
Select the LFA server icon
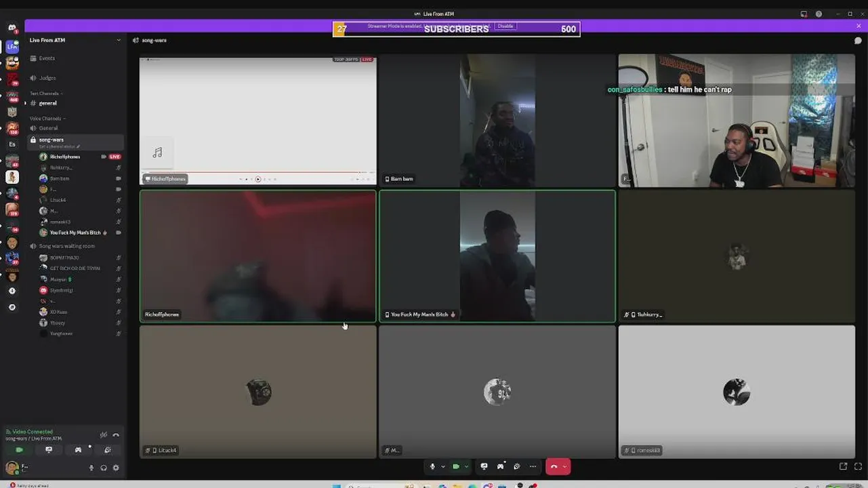point(12,47)
